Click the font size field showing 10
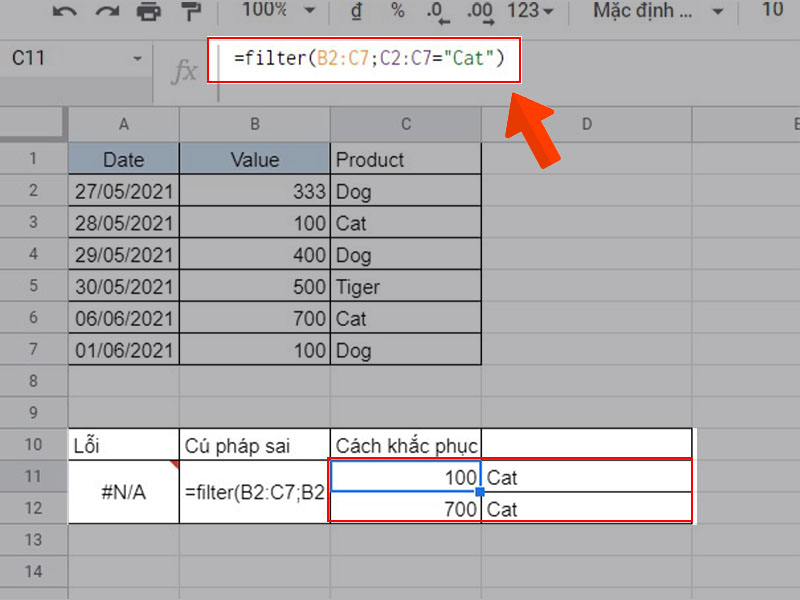The image size is (800, 600). tap(772, 10)
